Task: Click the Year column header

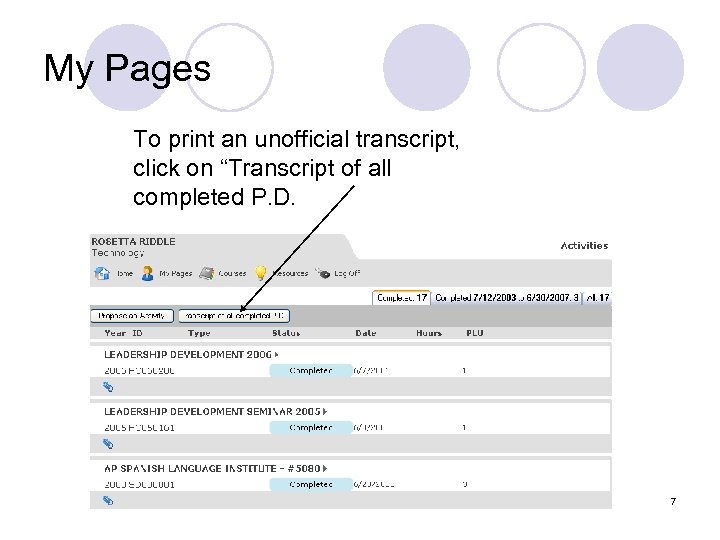Action: point(115,333)
